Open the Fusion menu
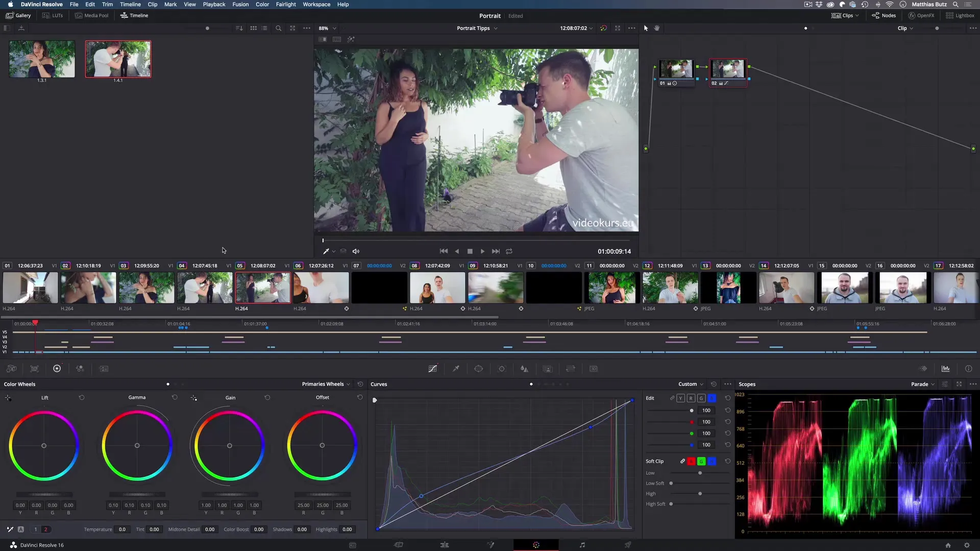The image size is (980, 551). [240, 4]
